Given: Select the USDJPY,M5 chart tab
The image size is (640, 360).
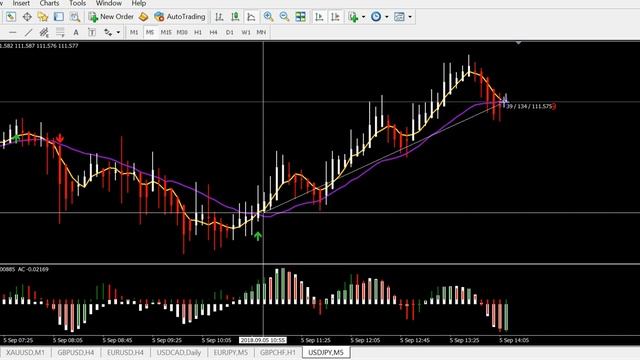Looking at the screenshot, I should [326, 352].
